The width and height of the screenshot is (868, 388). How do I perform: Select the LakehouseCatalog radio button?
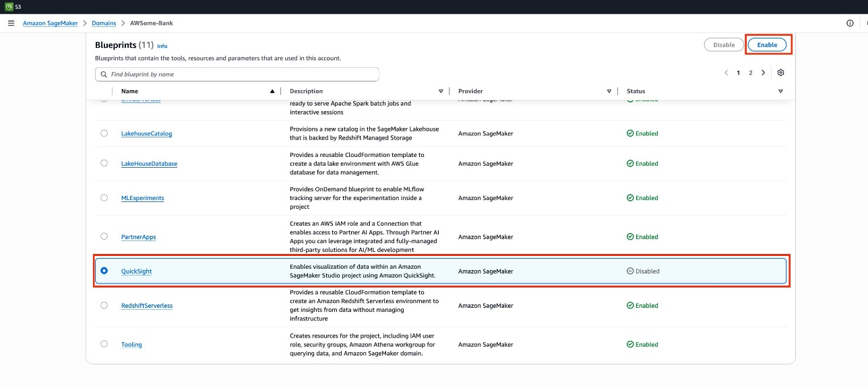point(104,133)
